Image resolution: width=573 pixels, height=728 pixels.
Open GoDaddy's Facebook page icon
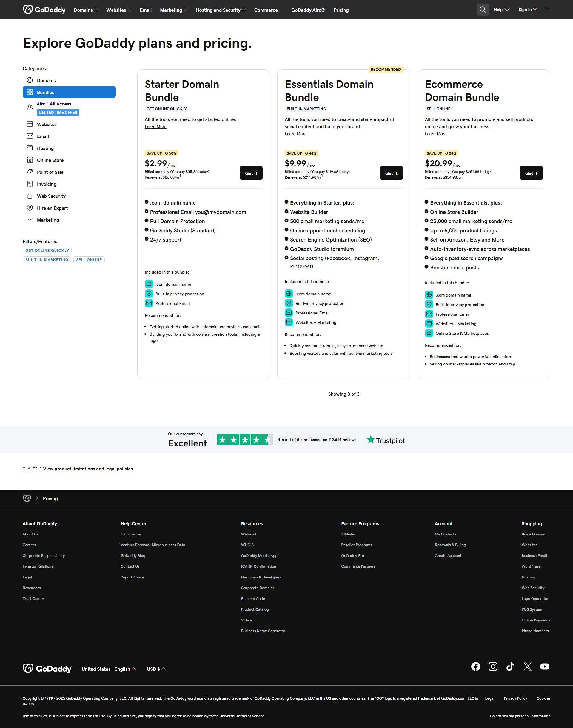coord(475,666)
